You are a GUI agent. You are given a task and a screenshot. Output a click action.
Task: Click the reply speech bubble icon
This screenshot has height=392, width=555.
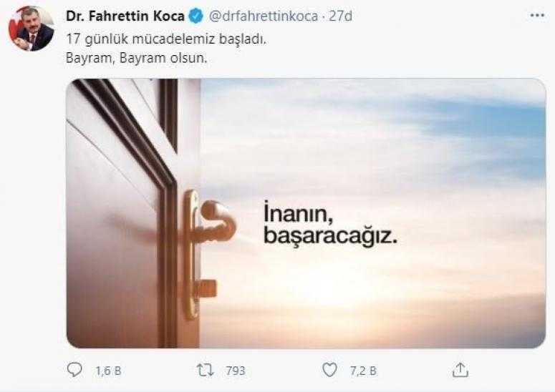point(74,370)
